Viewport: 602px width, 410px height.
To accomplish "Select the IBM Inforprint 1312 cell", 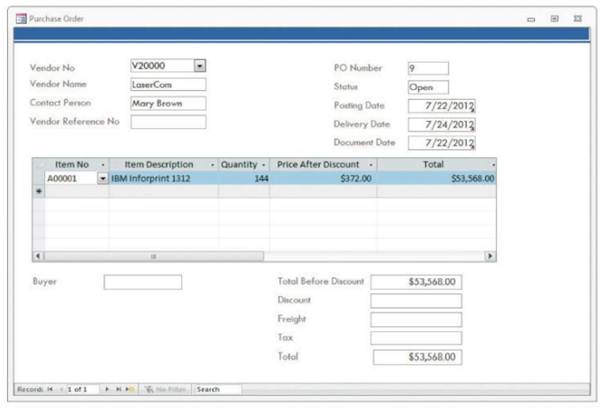I will click(164, 179).
